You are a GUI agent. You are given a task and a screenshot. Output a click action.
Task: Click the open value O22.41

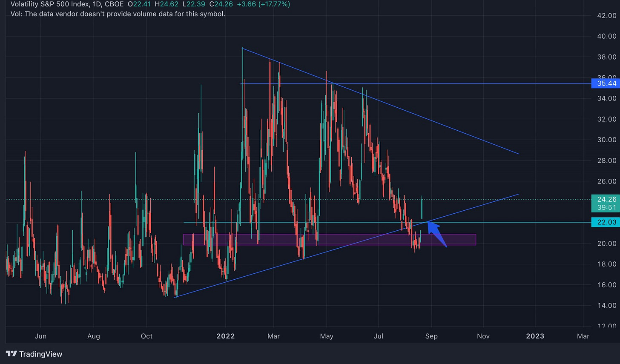(139, 4)
